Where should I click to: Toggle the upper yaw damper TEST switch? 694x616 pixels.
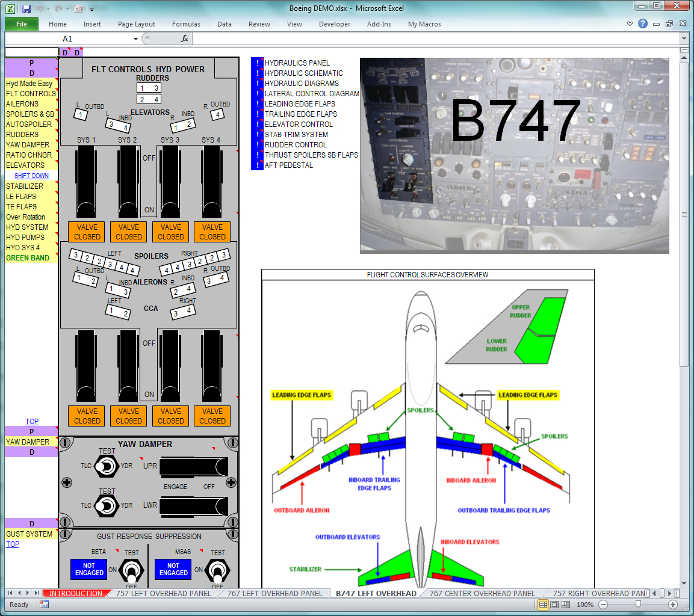point(107,466)
